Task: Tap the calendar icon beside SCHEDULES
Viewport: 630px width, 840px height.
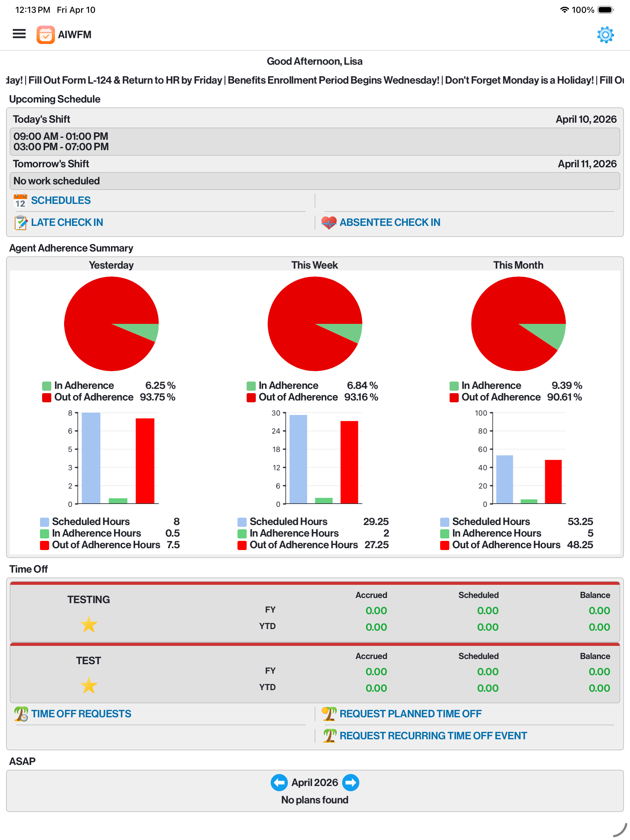Action: click(20, 201)
